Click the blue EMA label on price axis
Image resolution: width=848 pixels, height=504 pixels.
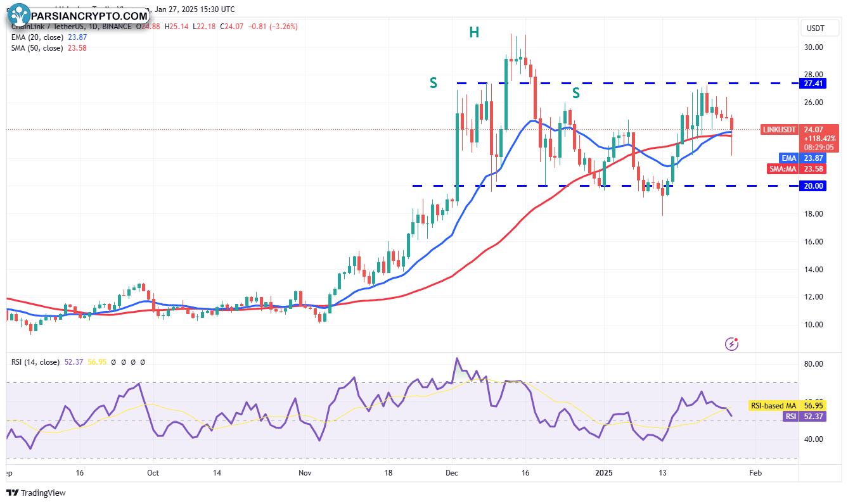(x=788, y=158)
